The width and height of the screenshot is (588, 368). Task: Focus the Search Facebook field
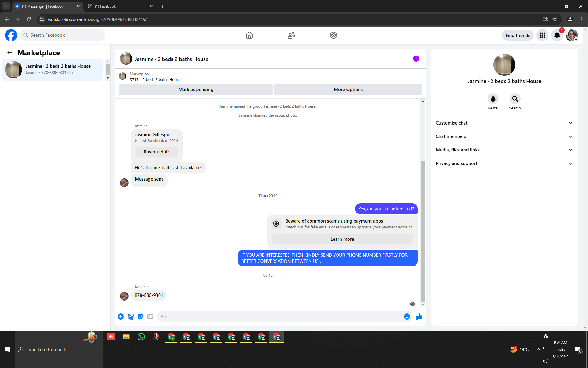click(x=62, y=35)
